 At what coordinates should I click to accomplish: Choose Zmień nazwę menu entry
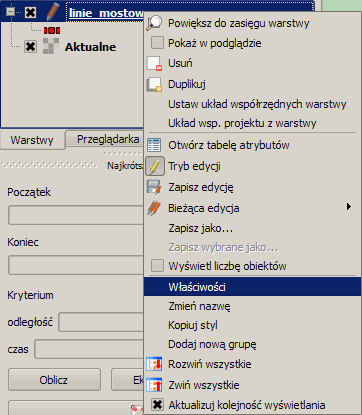point(199,306)
